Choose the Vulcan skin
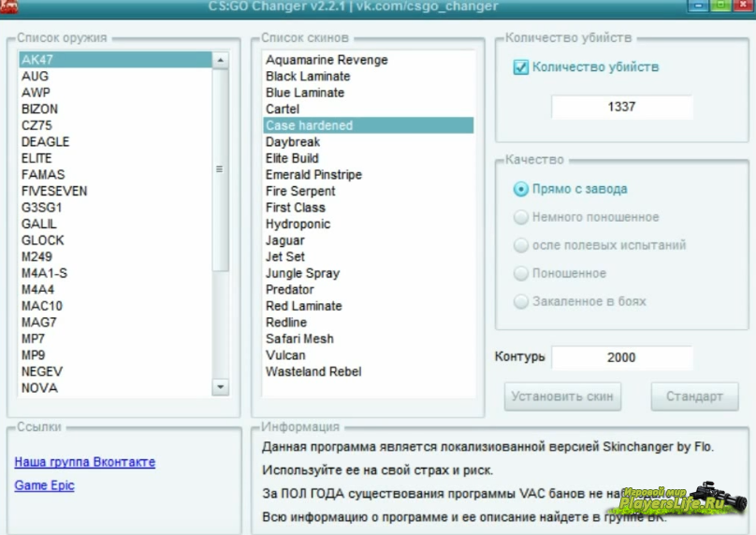This screenshot has width=756, height=535. click(369, 354)
